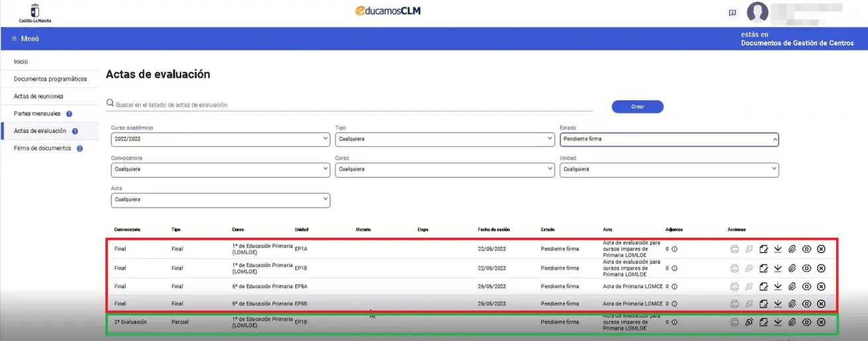868x341 pixels.
Task: Open the Curso académico dropdown
Action: tap(220, 139)
